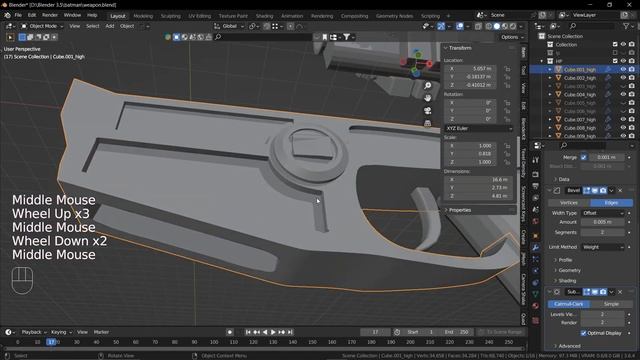
Task: Click the zoom magnifier gizmo in the viewport
Action: [427, 86]
